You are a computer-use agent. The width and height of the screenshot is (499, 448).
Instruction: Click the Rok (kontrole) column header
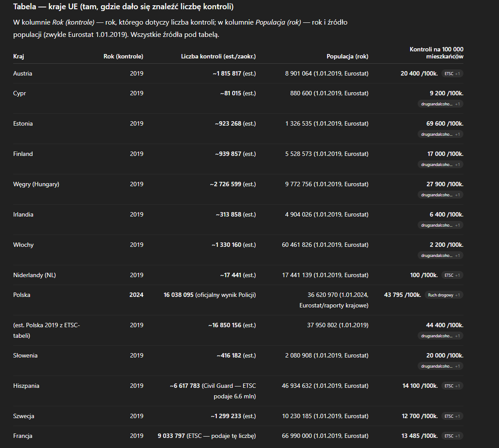[123, 57]
